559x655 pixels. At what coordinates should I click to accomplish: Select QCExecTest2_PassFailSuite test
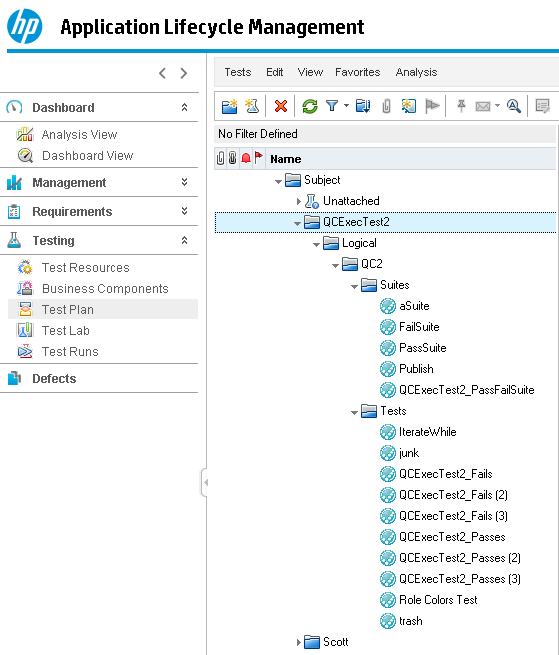[467, 390]
